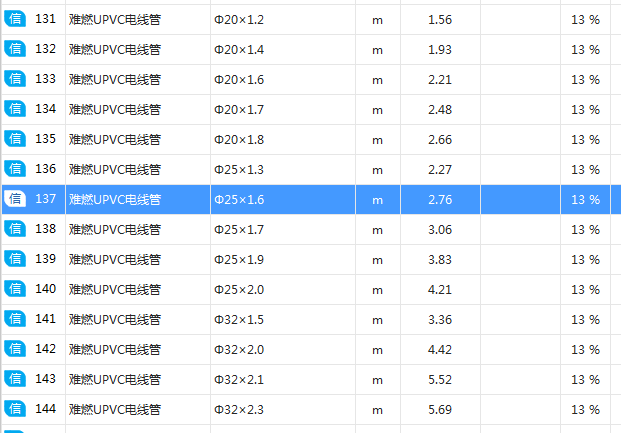The image size is (621, 433).
Task: Click the 信 icon in row 138
Action: (x=15, y=229)
